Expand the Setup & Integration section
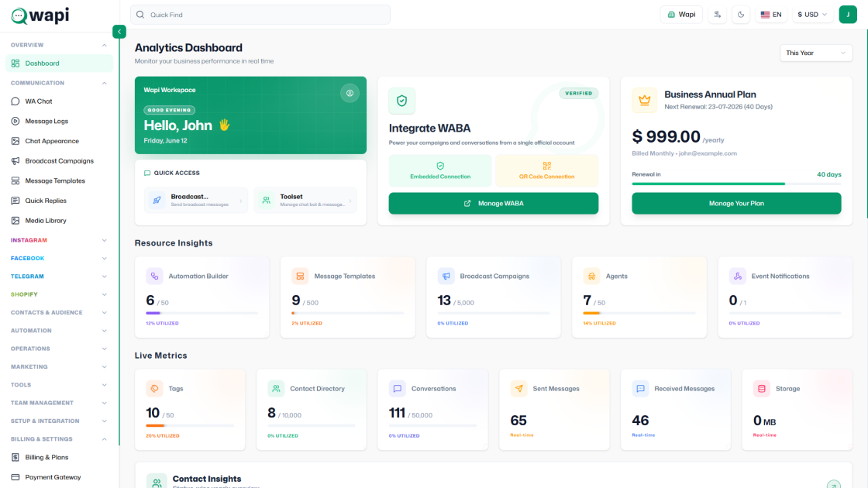This screenshot has height=488, width=868. [x=58, y=421]
